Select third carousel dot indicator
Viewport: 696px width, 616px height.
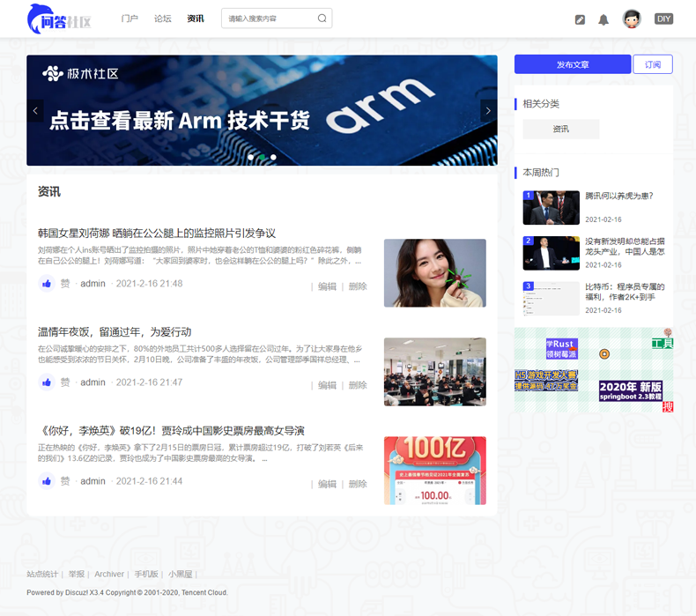(273, 157)
